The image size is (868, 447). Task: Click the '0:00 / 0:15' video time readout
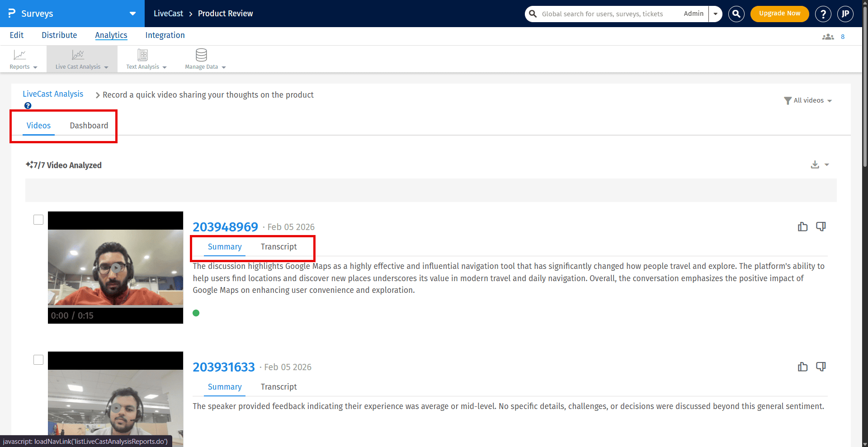(72, 315)
